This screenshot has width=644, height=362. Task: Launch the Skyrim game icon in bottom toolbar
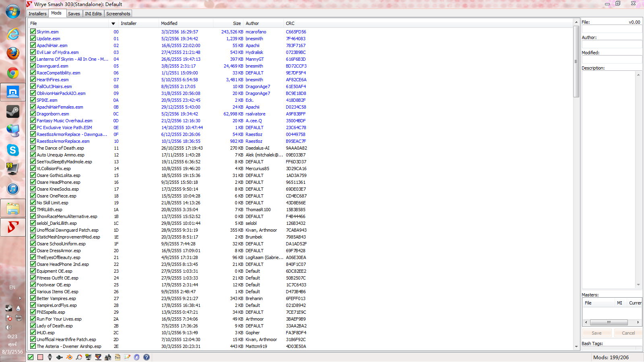50,357
